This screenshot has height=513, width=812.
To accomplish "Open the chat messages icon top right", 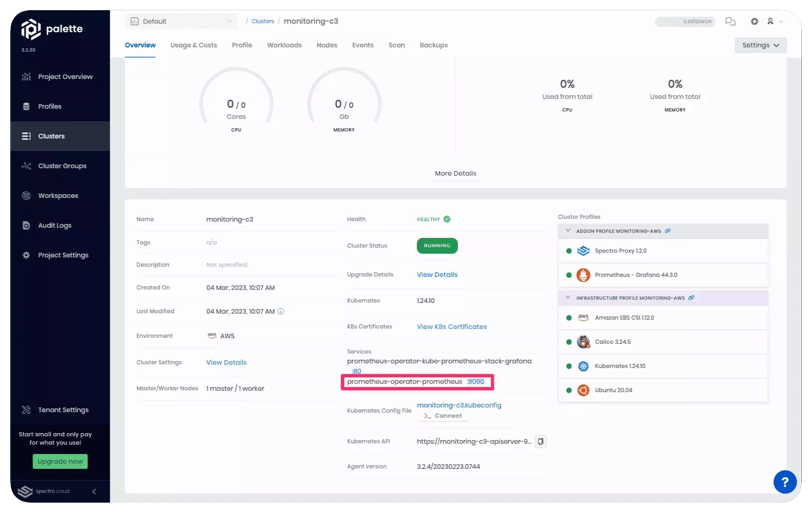I will click(730, 21).
